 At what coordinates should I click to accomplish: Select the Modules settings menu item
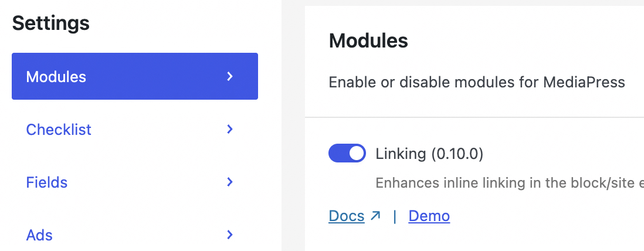(56, 76)
